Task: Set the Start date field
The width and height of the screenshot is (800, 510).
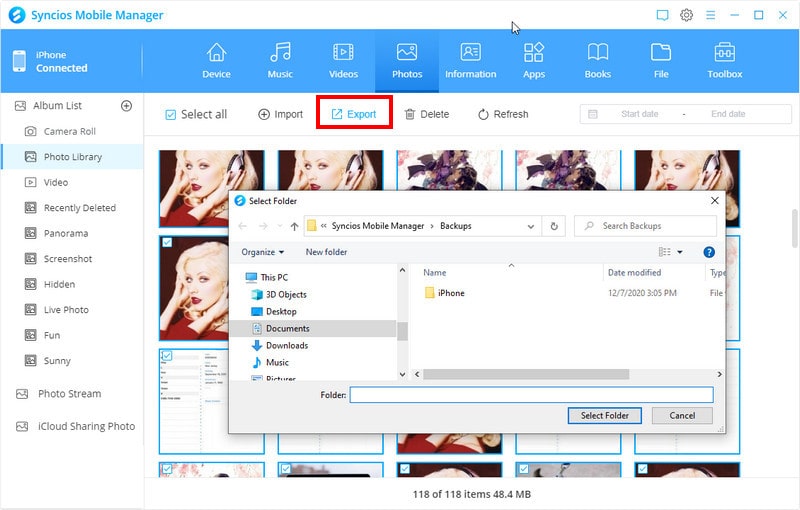Action: pos(639,114)
